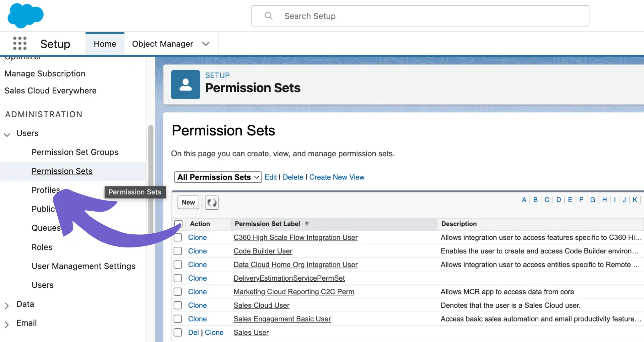Check C360 High Scale Flow row checkbox
The image size is (644, 342).
click(178, 237)
